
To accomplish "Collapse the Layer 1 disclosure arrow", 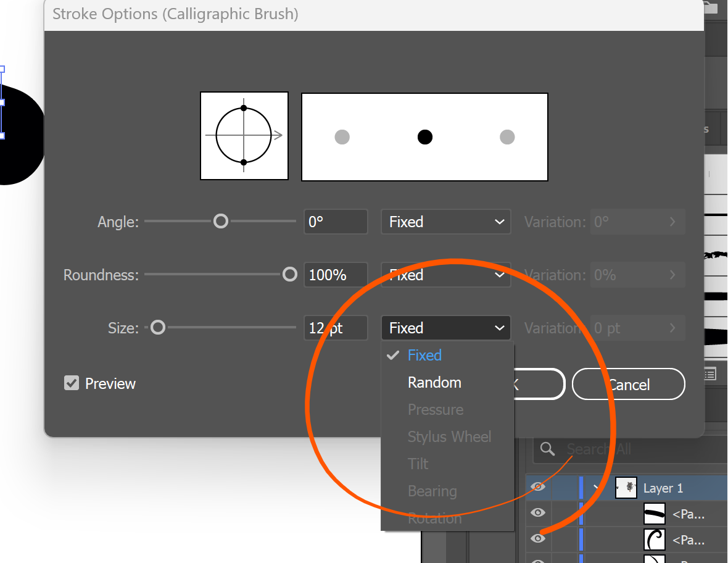I will pos(597,488).
